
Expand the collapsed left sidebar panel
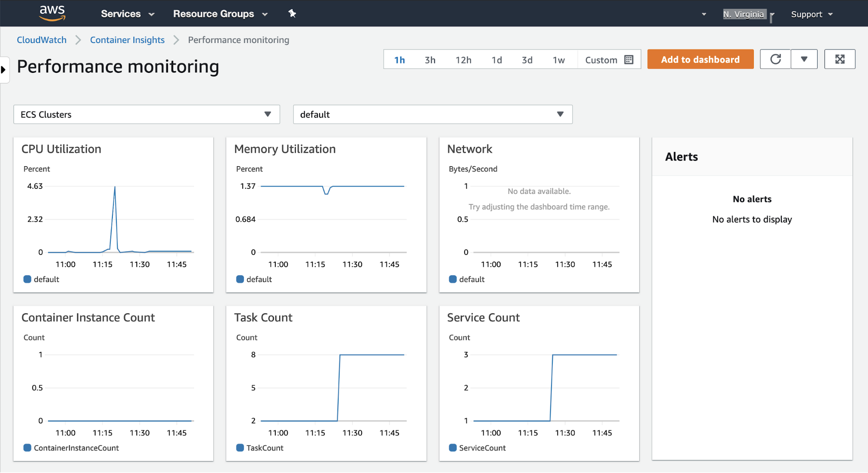4,69
